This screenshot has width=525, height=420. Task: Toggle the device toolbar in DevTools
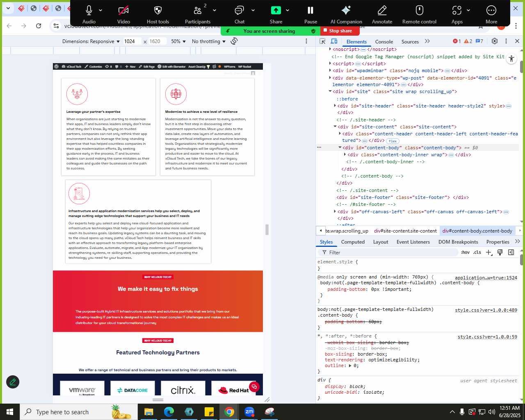[x=334, y=41]
